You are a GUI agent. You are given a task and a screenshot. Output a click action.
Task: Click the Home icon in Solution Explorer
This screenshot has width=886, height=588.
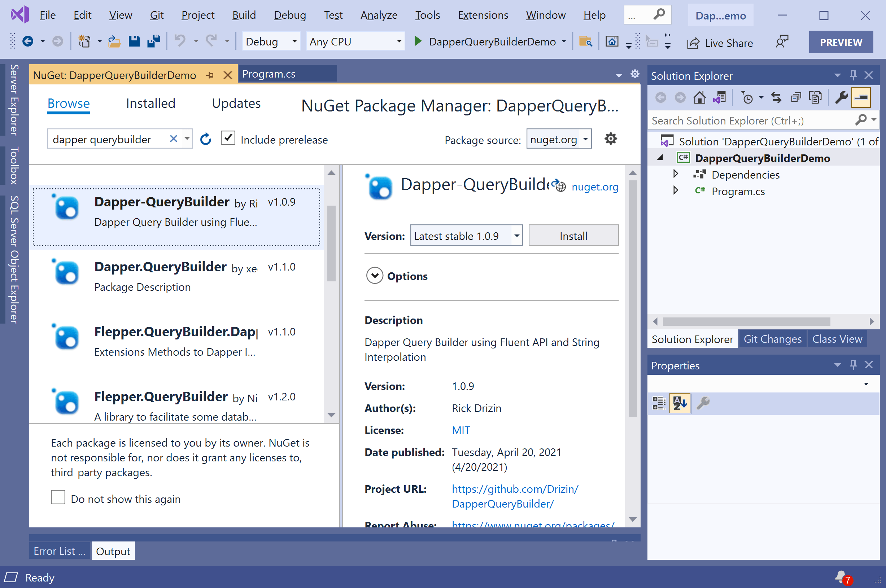pos(699,97)
